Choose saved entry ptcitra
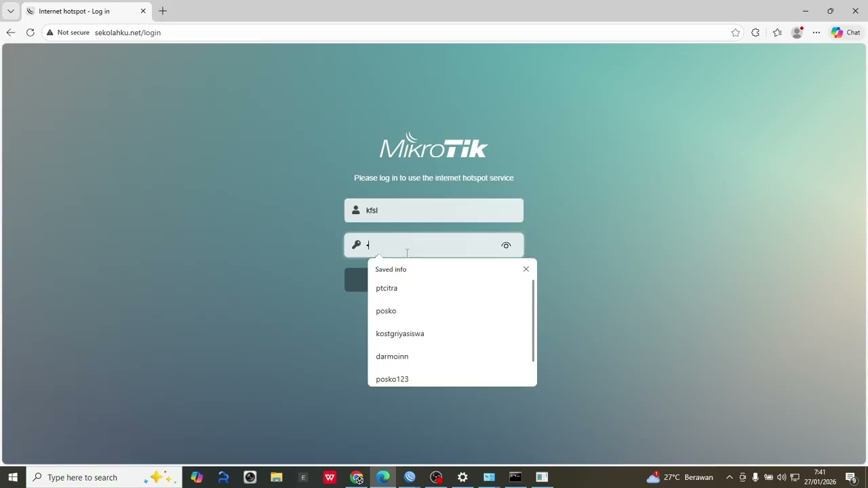This screenshot has height=488, width=868. tap(451, 288)
